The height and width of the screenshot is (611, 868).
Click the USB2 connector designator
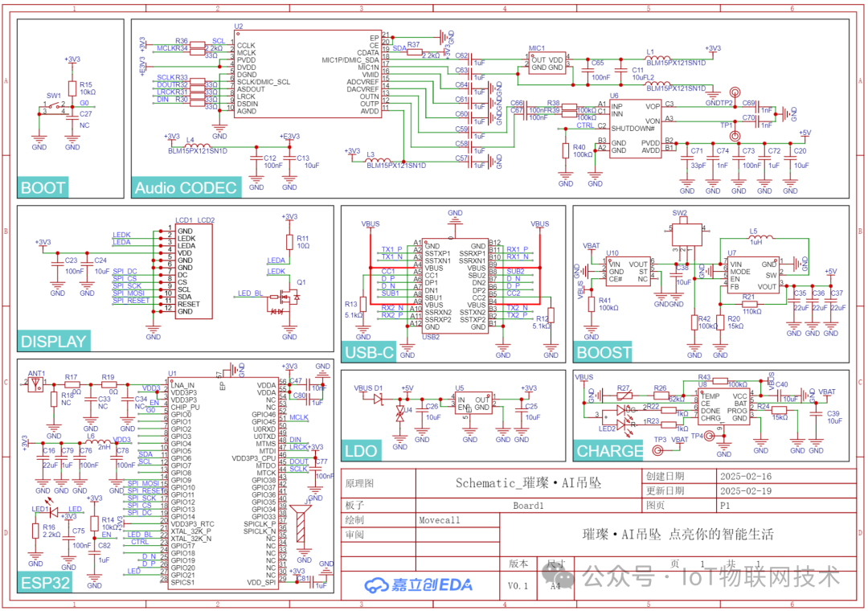pyautogui.click(x=431, y=336)
